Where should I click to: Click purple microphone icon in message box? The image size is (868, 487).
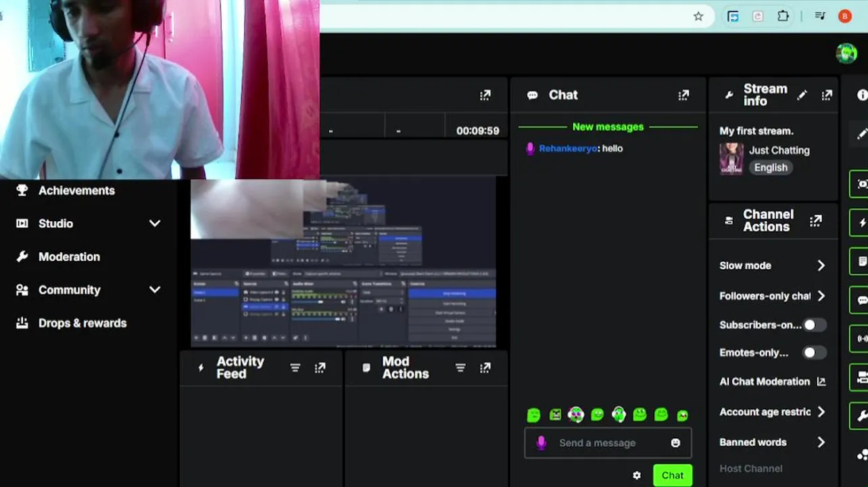tap(541, 442)
